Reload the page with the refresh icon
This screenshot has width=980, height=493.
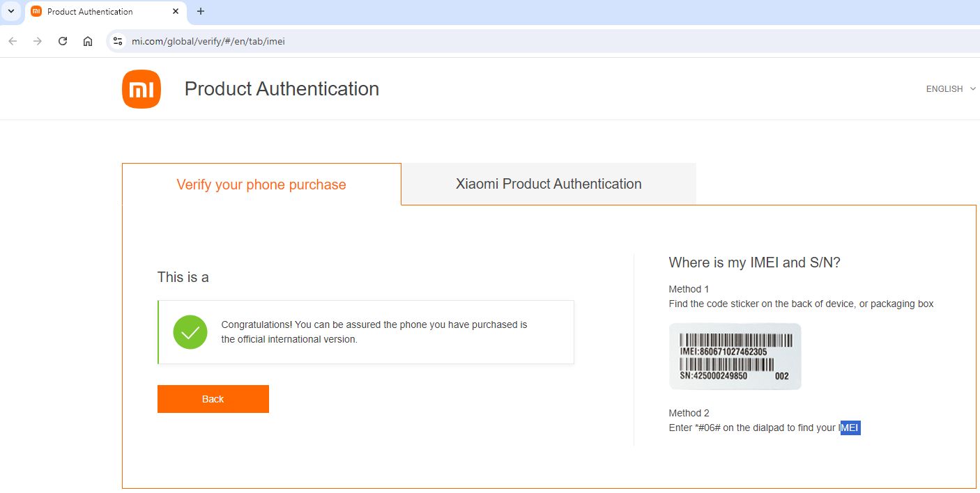tap(63, 41)
